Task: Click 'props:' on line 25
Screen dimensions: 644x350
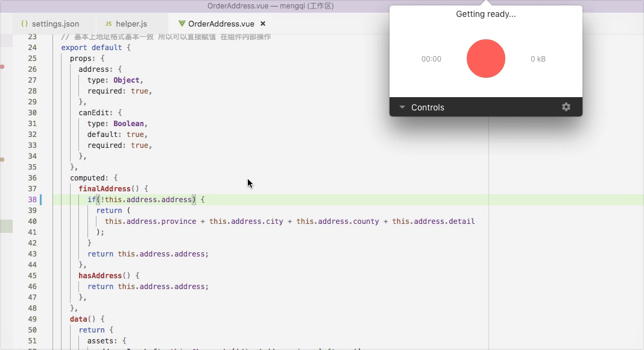Action: [83, 59]
